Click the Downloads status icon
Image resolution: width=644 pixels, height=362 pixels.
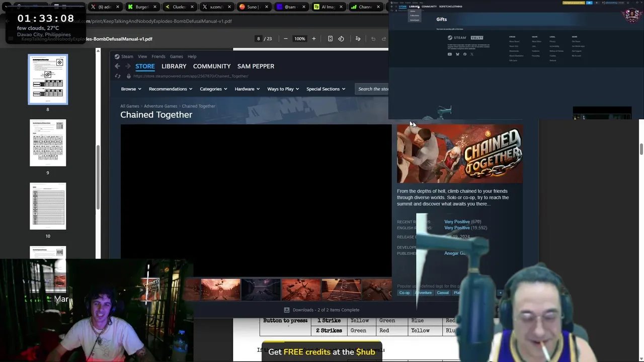tap(287, 310)
